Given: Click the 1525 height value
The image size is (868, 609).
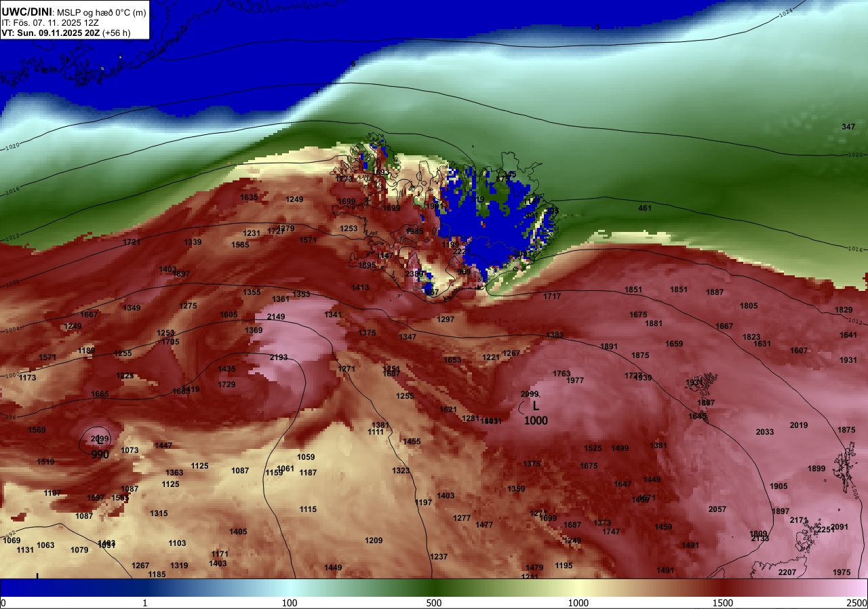Looking at the screenshot, I should (593, 448).
